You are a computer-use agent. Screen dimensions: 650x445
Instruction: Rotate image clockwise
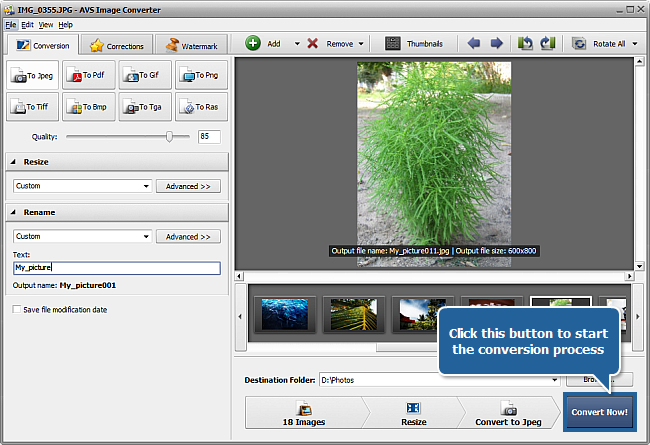coord(548,43)
